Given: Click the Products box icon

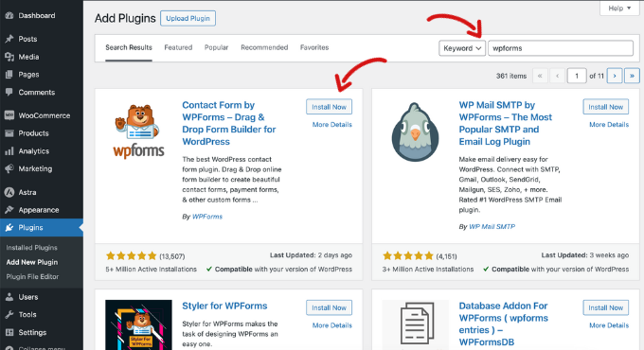Looking at the screenshot, I should pyautogui.click(x=9, y=133).
